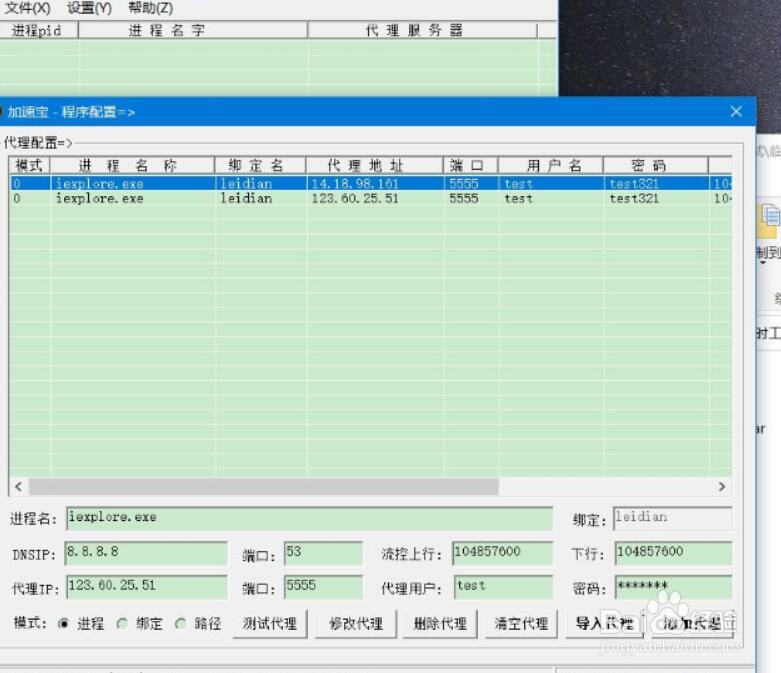The height and width of the screenshot is (673, 781).
Task: Click the copy icon in the background window
Action: (770, 221)
